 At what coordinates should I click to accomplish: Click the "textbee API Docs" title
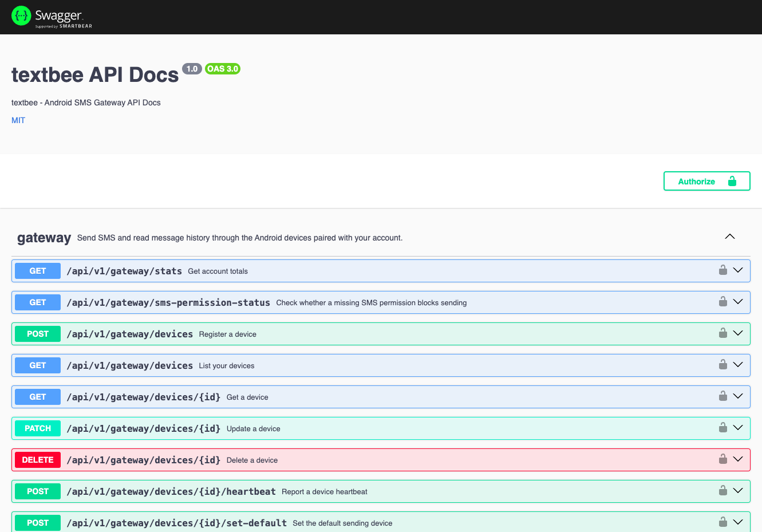coord(95,75)
